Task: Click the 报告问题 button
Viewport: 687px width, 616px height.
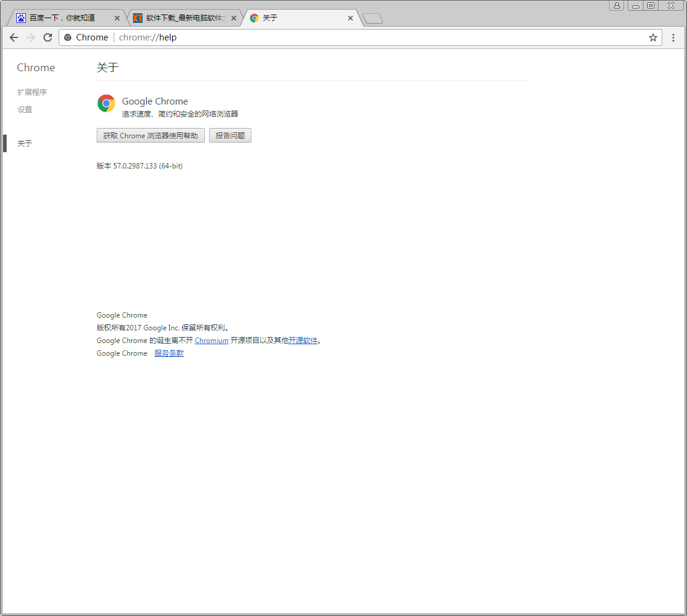Action: [x=230, y=136]
